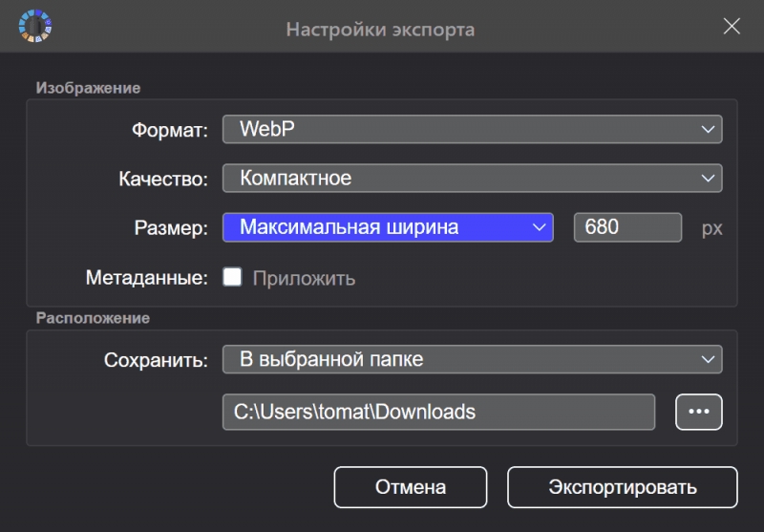Screen dimensions: 764x532
Task: Click the Экспортировать button
Action: 622,487
